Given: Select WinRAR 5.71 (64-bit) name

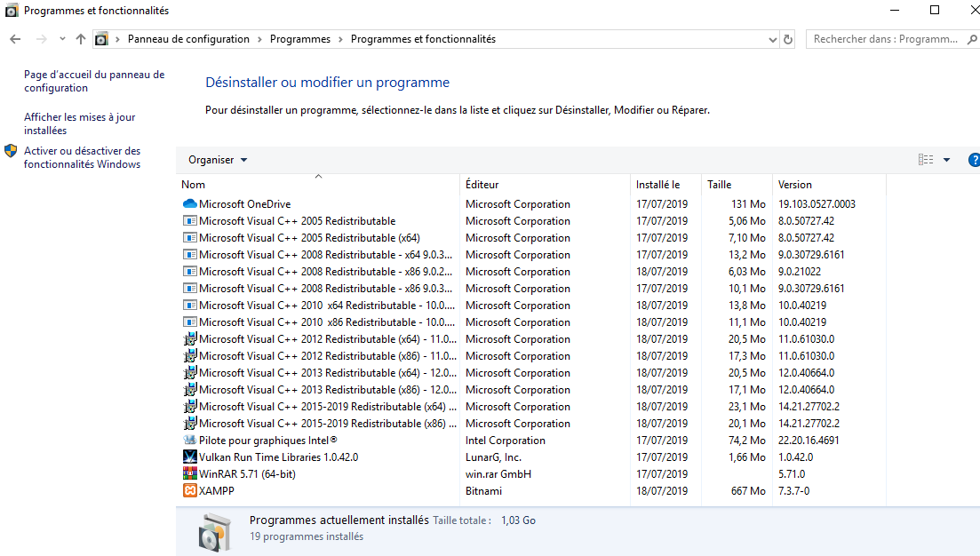Looking at the screenshot, I should coord(247,473).
